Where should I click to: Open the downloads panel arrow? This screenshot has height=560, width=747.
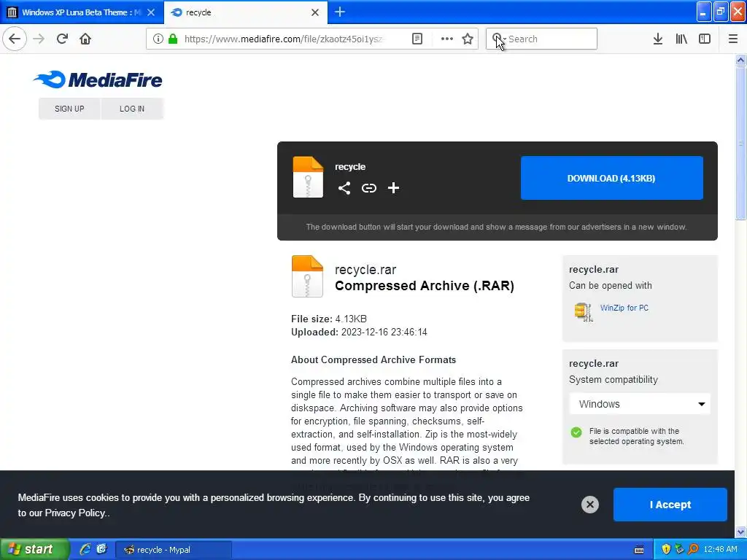pos(658,39)
